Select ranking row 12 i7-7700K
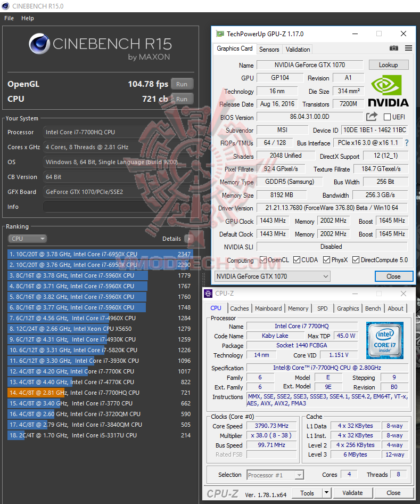The width and height of the screenshot is (420, 504). [x=100, y=371]
